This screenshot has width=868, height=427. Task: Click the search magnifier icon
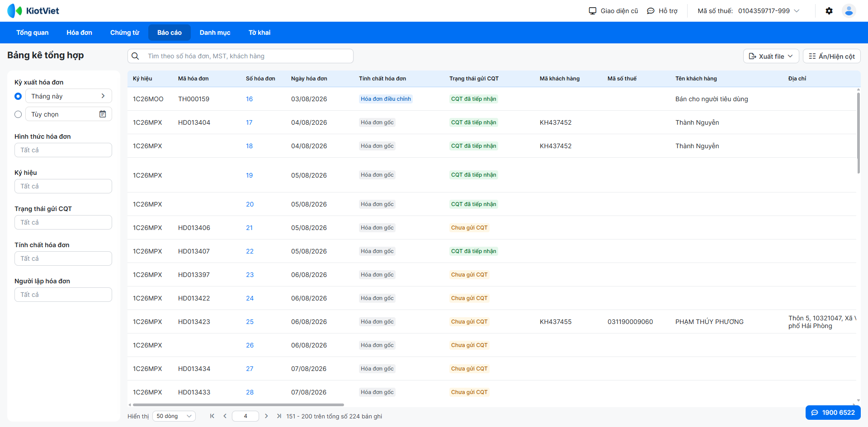pos(135,56)
